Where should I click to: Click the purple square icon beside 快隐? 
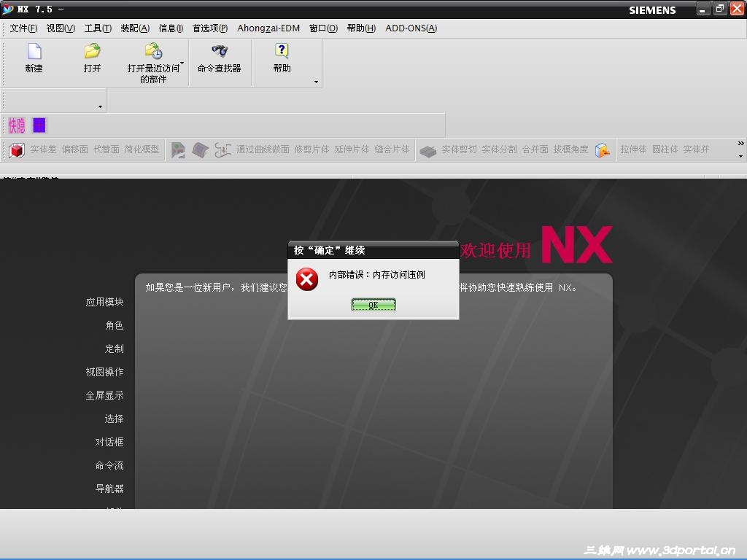(x=39, y=125)
